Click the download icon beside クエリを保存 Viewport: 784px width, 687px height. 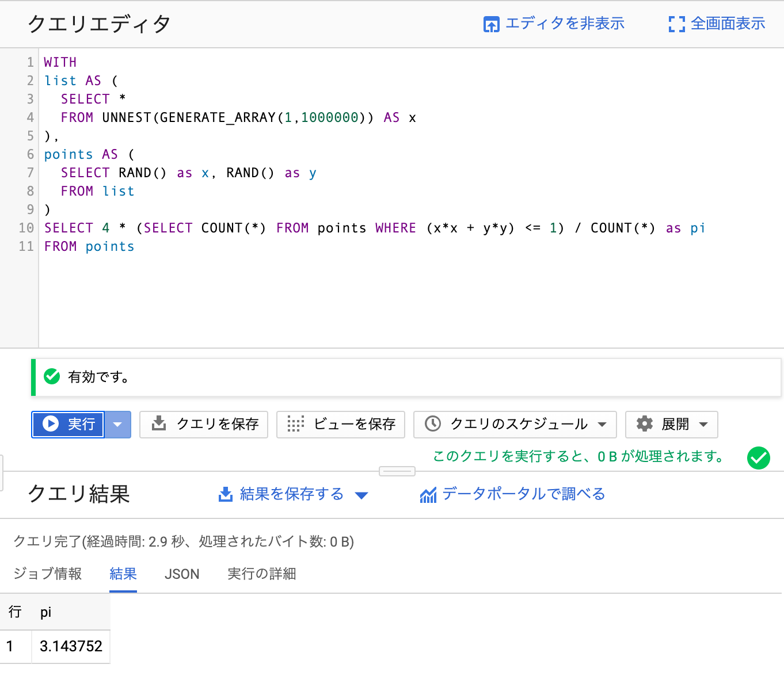tap(159, 424)
